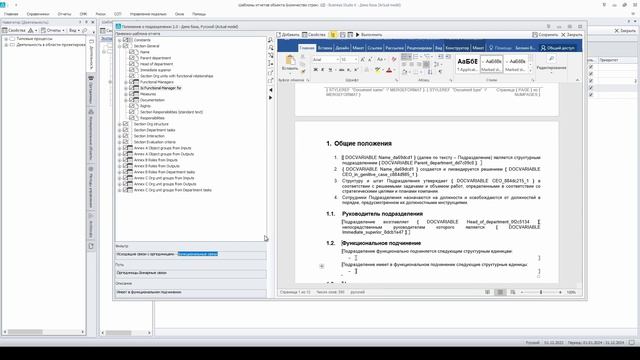Click the Вставить paste icon in ribbon
Viewport: 640px width, 360px height.
coord(290,61)
